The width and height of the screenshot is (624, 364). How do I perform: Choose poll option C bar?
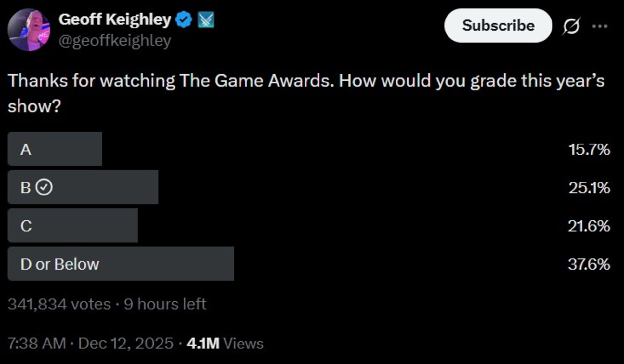pyautogui.click(x=73, y=226)
